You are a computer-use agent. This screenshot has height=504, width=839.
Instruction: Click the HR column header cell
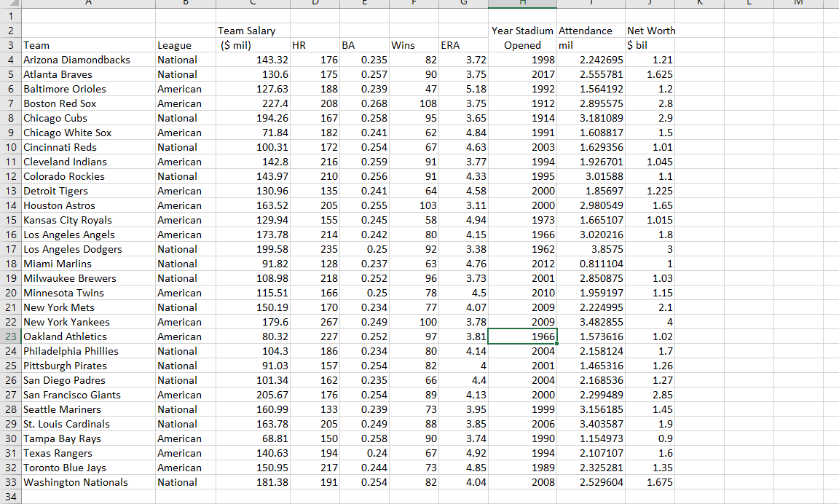pos(315,45)
